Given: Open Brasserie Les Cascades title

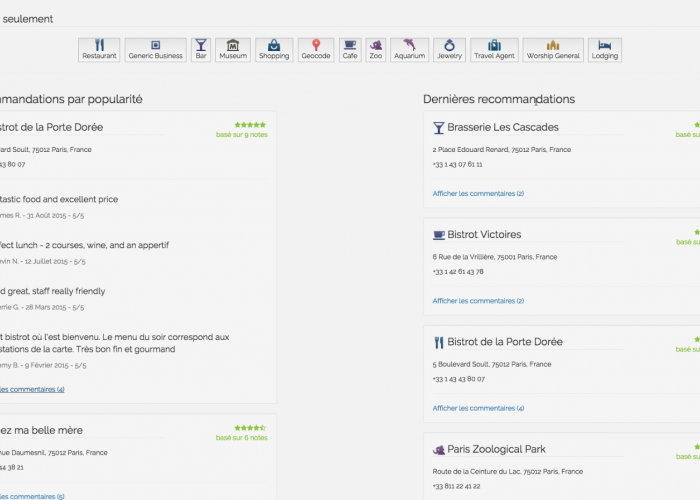Looking at the screenshot, I should pos(503,127).
